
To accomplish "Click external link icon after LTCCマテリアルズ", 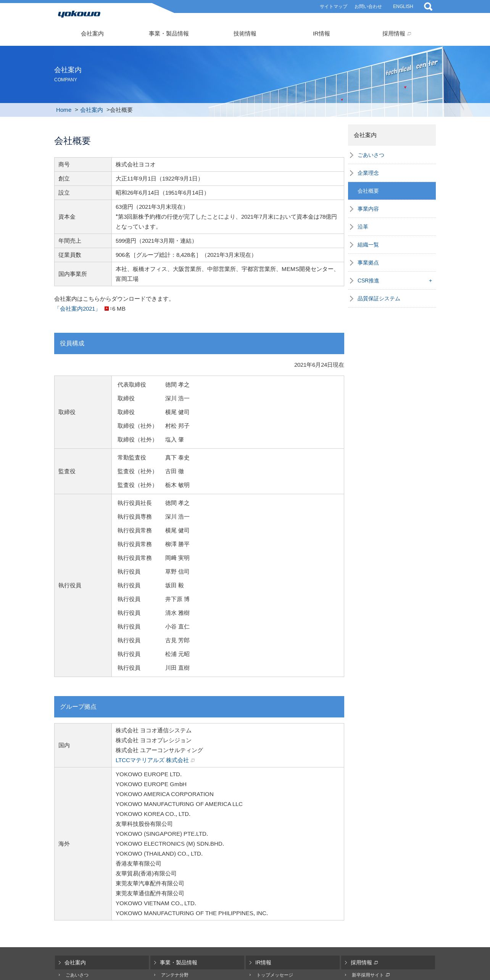I will [x=193, y=761].
